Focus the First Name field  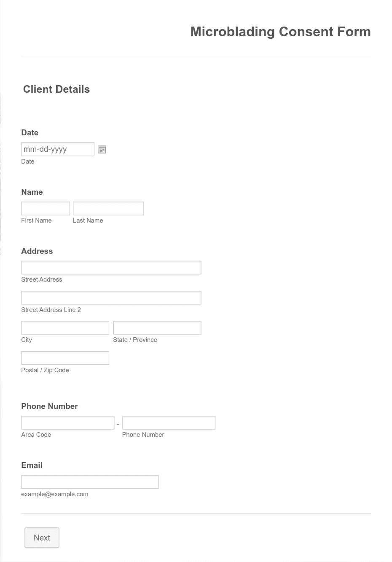(46, 208)
